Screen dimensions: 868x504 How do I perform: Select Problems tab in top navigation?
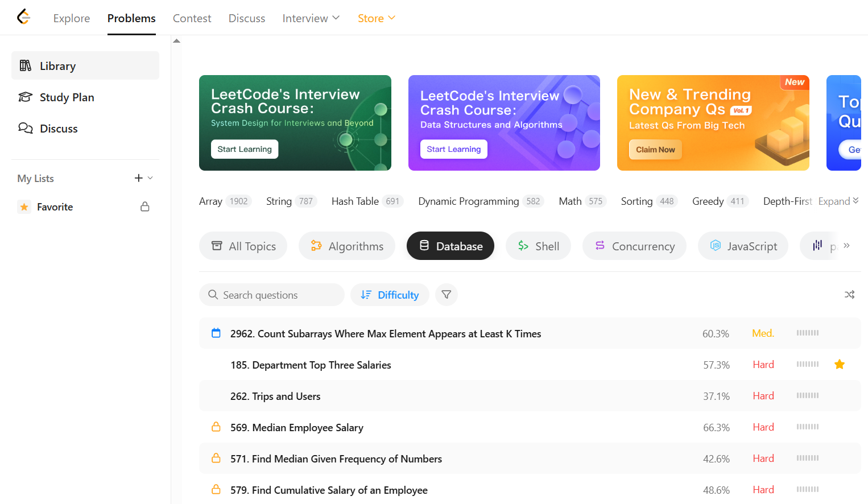coord(131,18)
